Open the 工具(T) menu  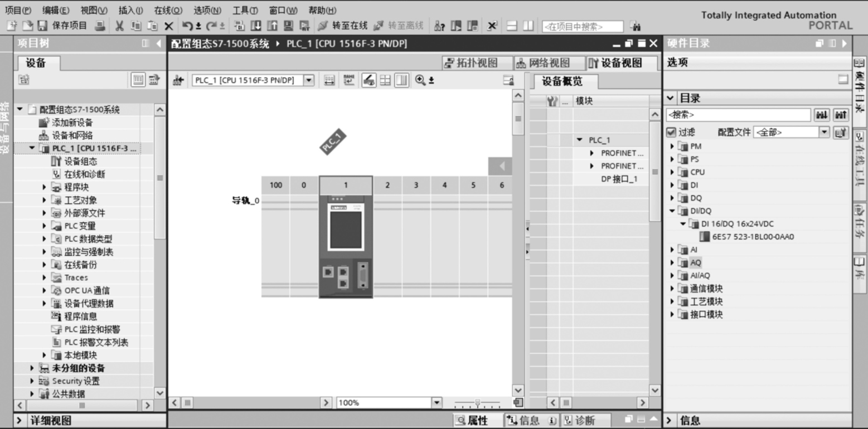(245, 10)
